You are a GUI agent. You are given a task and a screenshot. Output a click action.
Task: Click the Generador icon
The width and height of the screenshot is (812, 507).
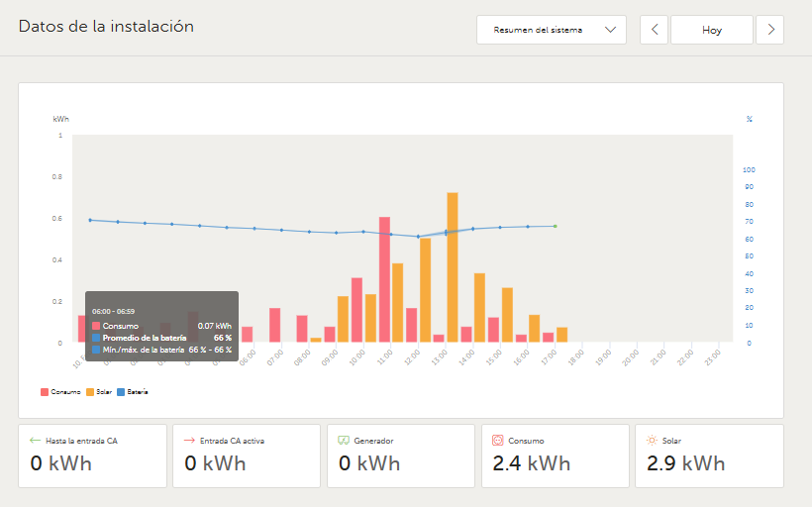click(344, 441)
